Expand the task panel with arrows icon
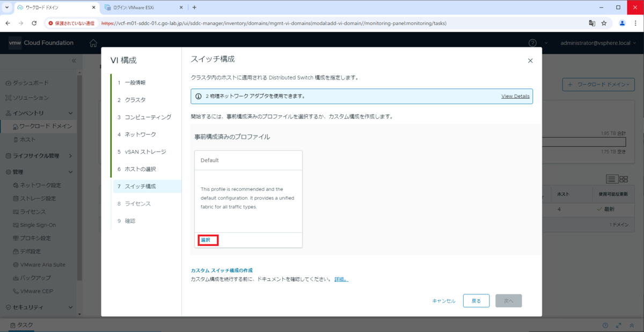 click(x=619, y=326)
